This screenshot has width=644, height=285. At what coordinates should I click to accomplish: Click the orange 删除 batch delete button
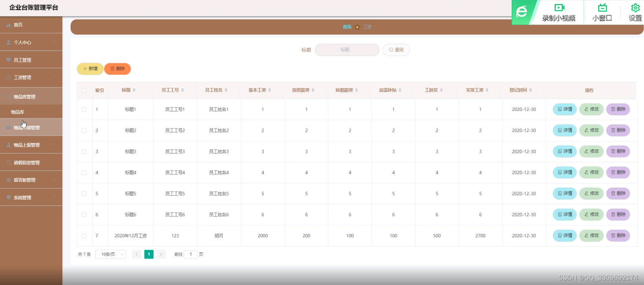(118, 69)
